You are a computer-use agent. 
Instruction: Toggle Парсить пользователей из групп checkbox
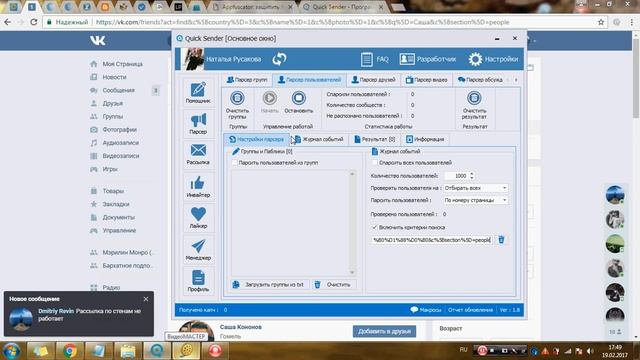click(234, 162)
